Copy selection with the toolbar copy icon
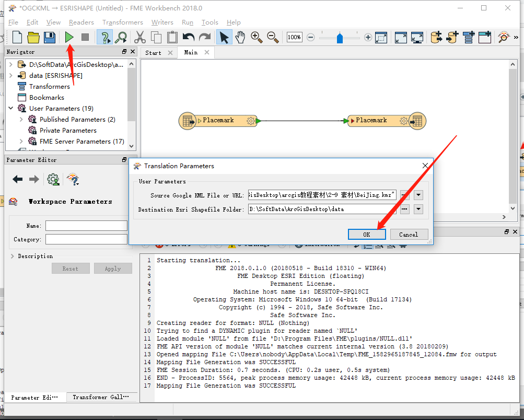 pyautogui.click(x=156, y=37)
